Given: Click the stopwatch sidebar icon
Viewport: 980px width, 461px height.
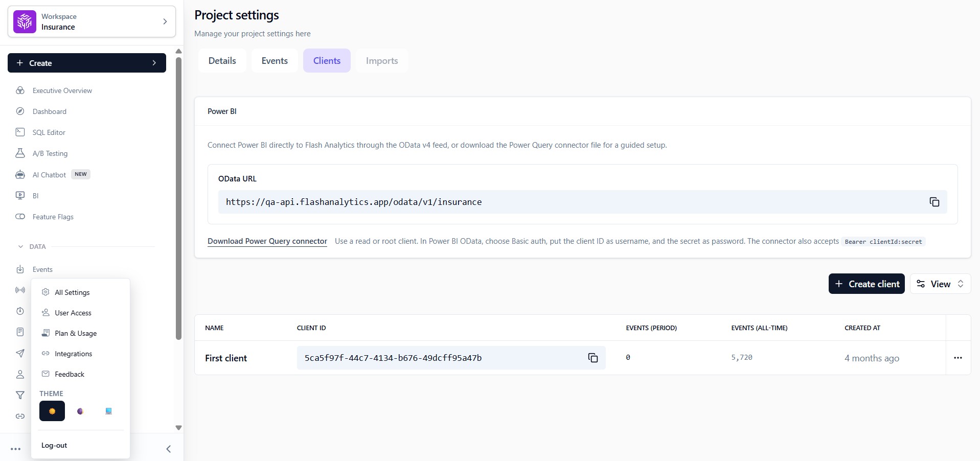Looking at the screenshot, I should click(20, 311).
